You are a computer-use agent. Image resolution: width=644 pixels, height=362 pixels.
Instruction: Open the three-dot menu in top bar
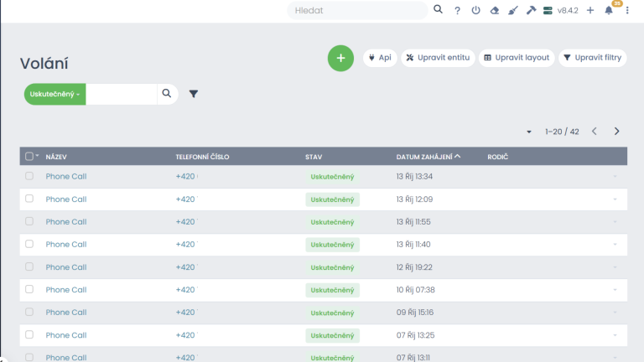626,11
